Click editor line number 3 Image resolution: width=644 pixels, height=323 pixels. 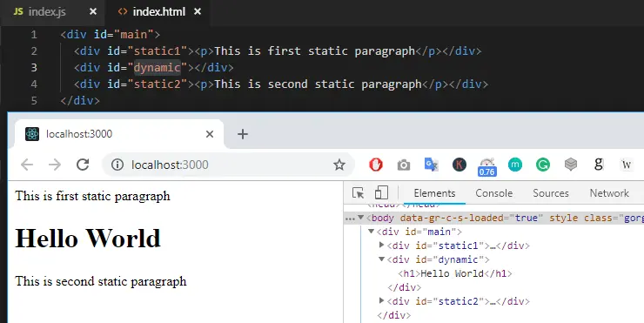coord(34,67)
